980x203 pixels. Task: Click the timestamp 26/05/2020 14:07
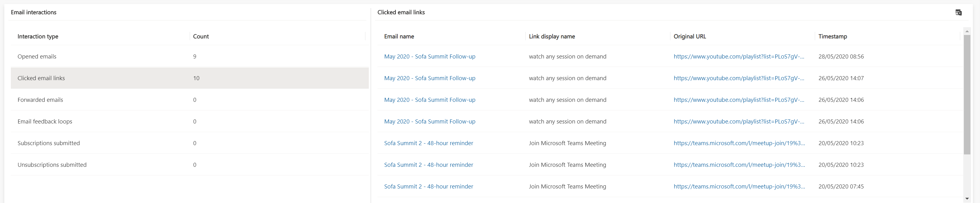point(841,78)
